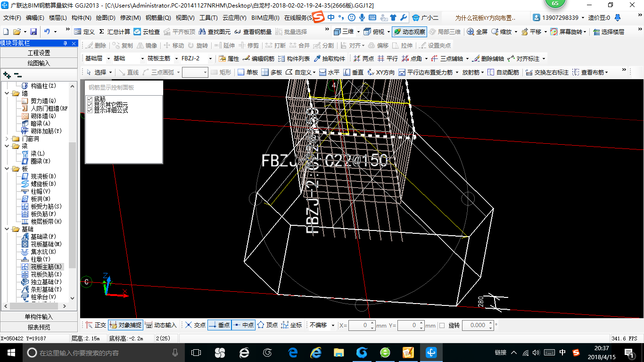Click 查找图元 find element tool
The width and height of the screenshot is (644, 362).
[x=215, y=32]
